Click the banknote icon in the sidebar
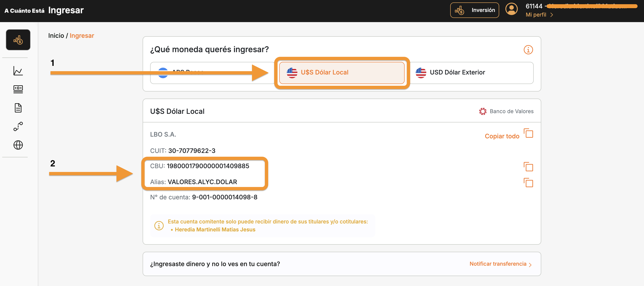644x286 pixels. [18, 89]
